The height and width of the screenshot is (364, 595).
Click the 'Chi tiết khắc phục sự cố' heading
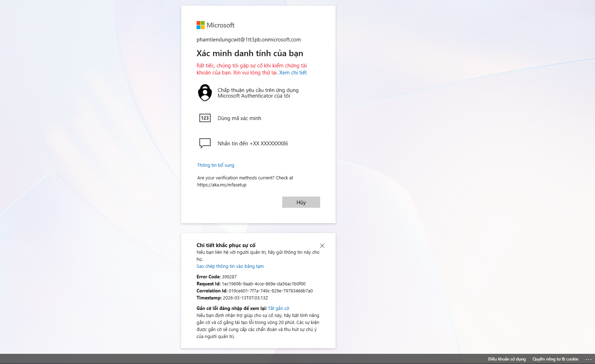pyautogui.click(x=226, y=245)
